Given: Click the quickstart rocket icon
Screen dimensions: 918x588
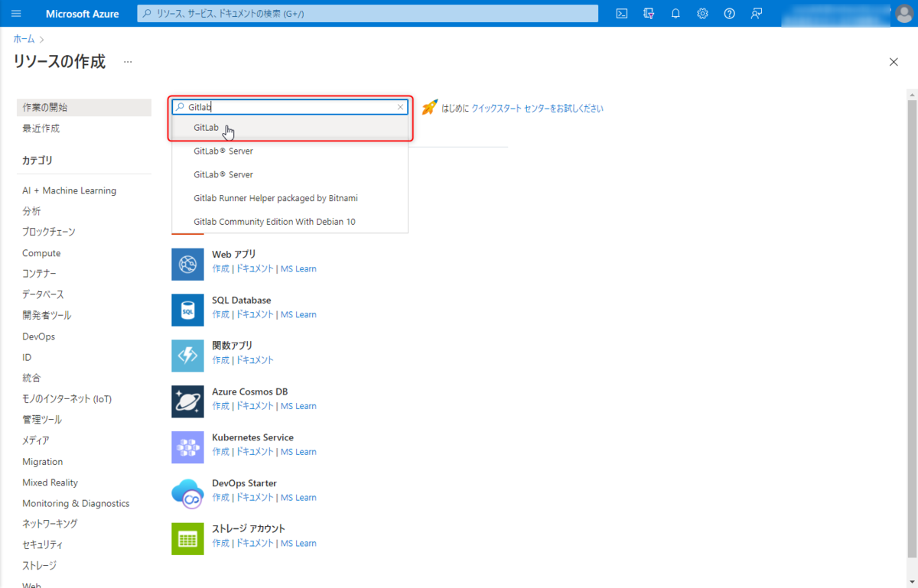Looking at the screenshot, I should pos(430,107).
